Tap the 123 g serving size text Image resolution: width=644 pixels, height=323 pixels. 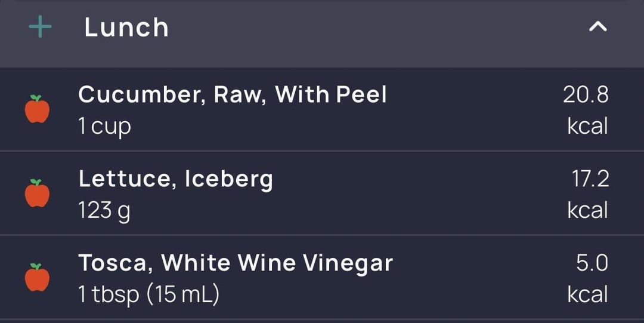click(x=104, y=211)
